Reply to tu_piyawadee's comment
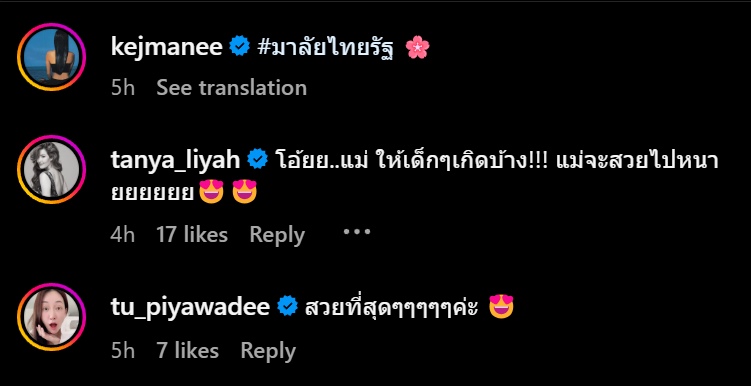 268,351
